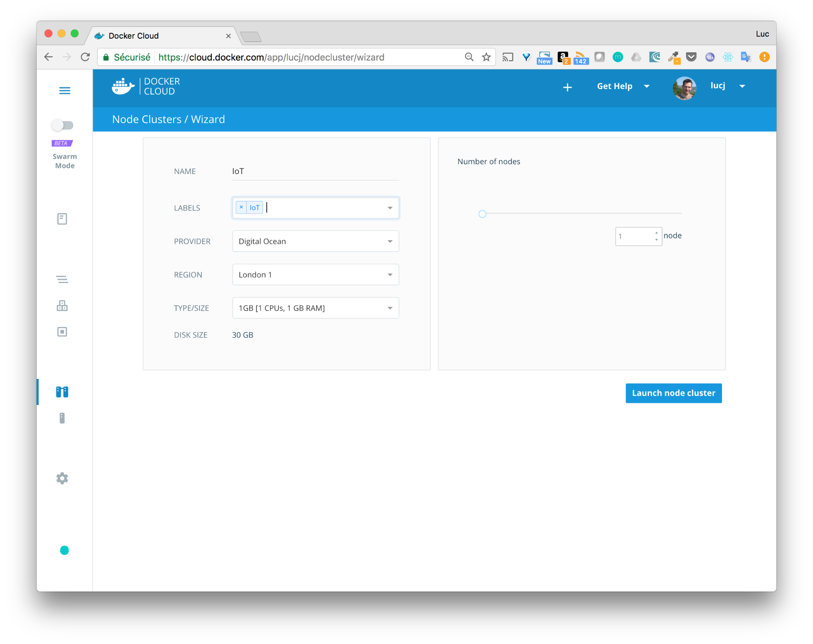
Task: Remove the IoT label chip
Action: (x=241, y=207)
